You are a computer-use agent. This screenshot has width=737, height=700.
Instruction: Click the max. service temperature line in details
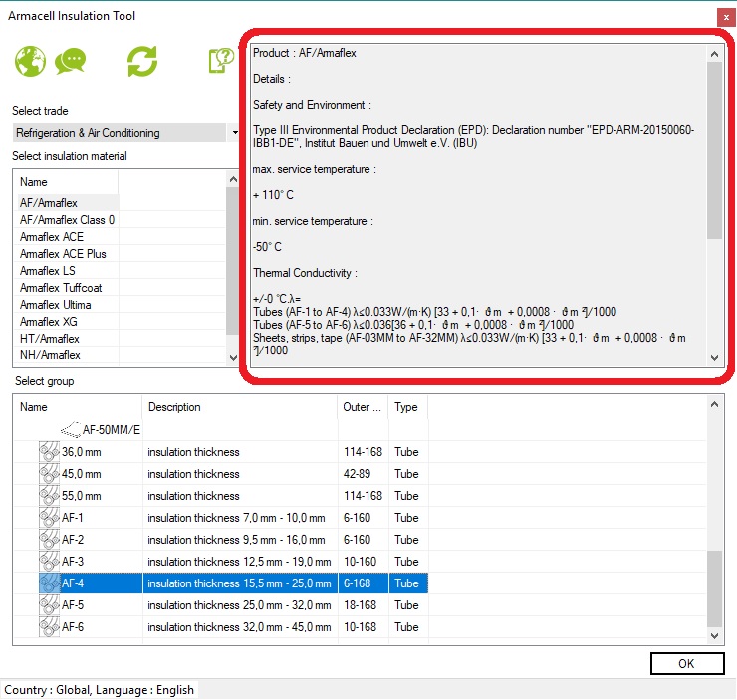[x=315, y=169]
